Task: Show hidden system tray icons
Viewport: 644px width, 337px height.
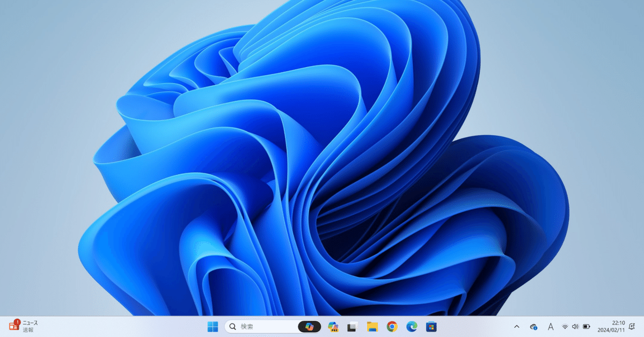Action: click(x=517, y=326)
